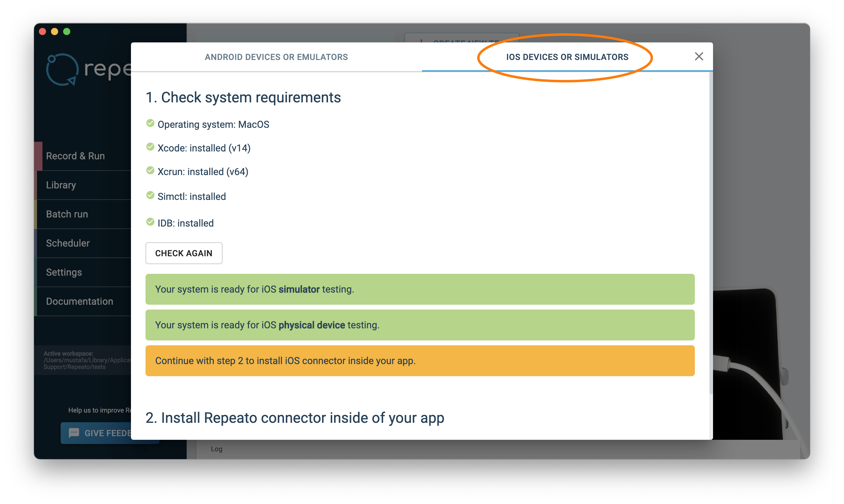Click the Check Again button

pyautogui.click(x=183, y=253)
